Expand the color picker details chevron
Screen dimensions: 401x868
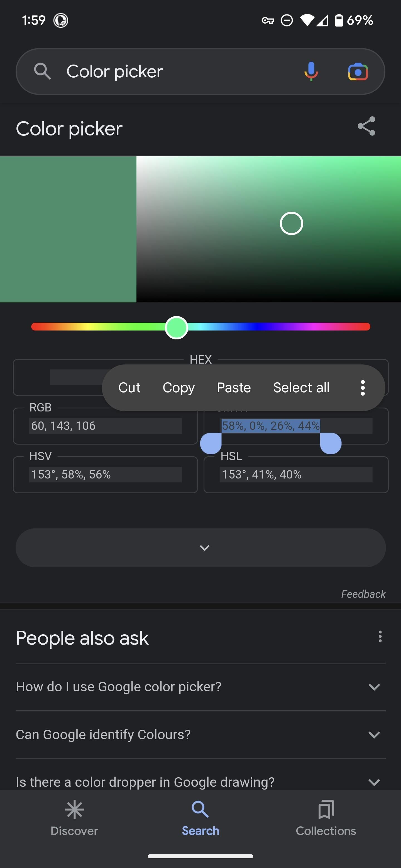click(201, 548)
